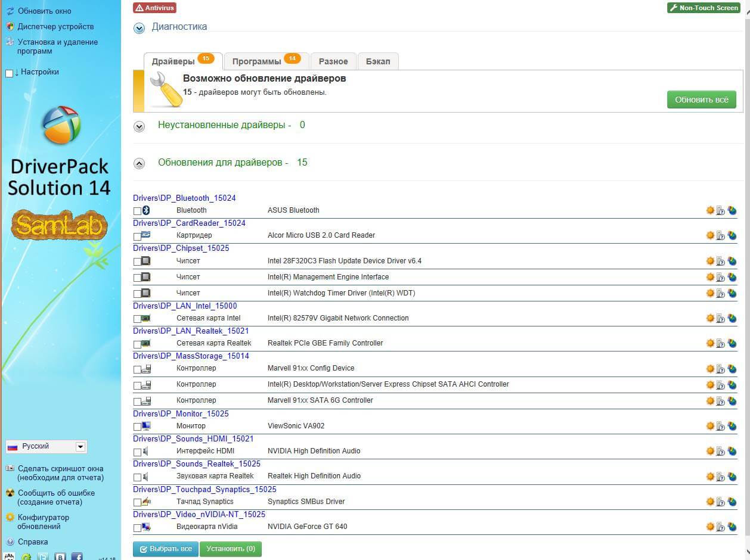
Task: Select the Intel Desktop/Workstation/Server SATA AHCI Controller text
Action: click(388, 384)
